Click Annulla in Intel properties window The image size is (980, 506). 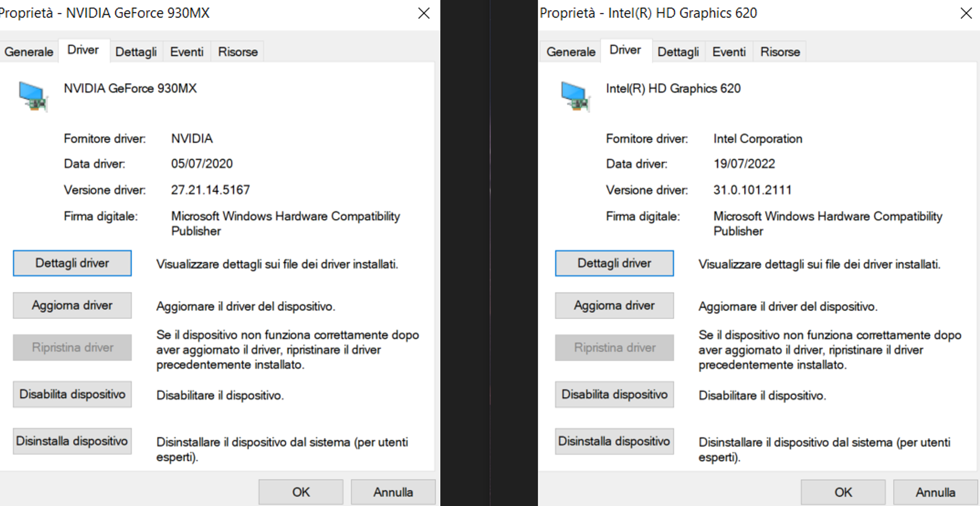[x=936, y=492]
